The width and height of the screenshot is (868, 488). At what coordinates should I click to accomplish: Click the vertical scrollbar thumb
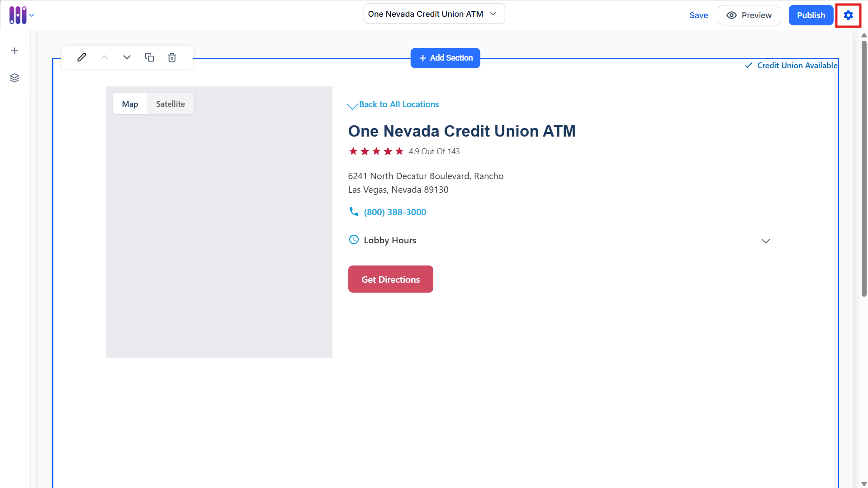coord(864,169)
